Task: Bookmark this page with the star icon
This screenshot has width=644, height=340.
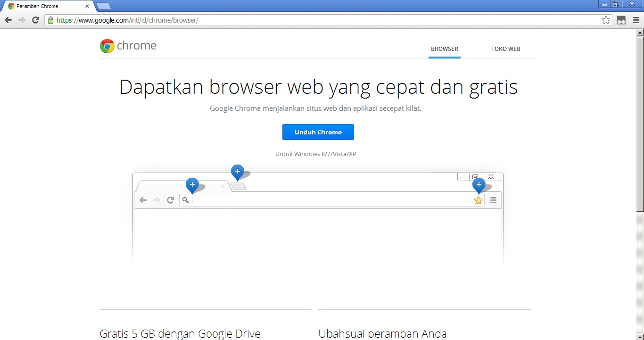Action: click(x=606, y=20)
